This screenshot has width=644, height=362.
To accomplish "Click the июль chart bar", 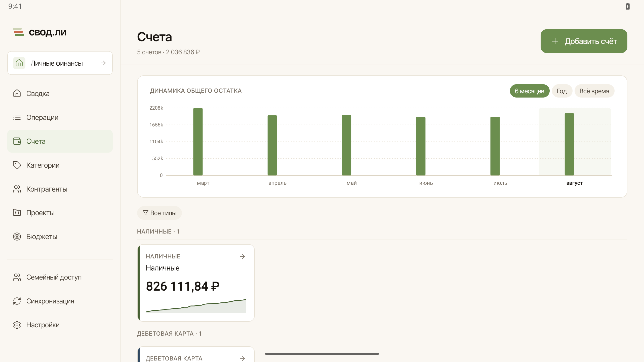I will pyautogui.click(x=495, y=146).
